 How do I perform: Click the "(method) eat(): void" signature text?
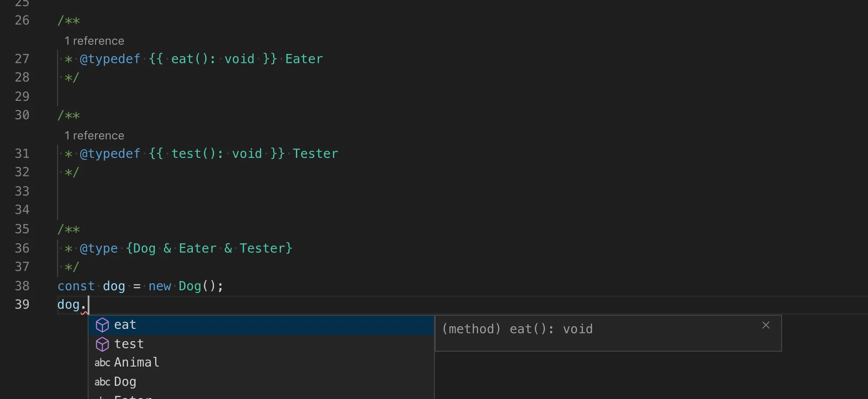(517, 329)
